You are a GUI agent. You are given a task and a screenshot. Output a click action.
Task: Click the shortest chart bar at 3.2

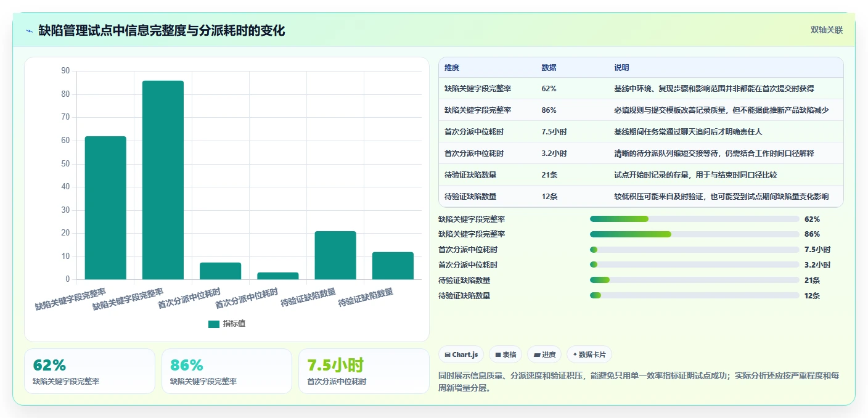(x=278, y=276)
